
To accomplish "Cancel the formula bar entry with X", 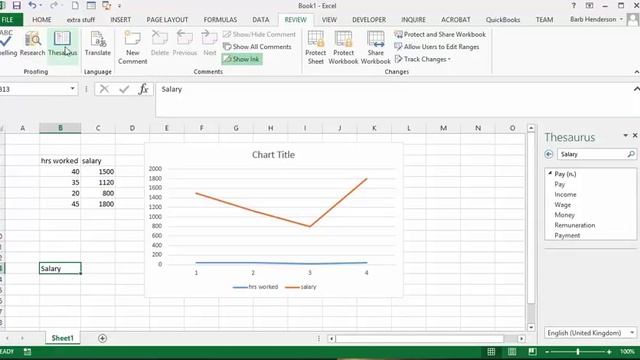I will coord(104,89).
